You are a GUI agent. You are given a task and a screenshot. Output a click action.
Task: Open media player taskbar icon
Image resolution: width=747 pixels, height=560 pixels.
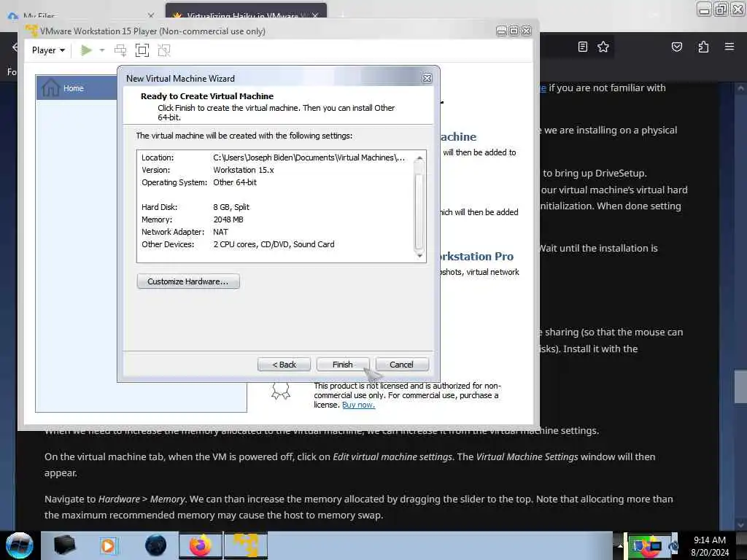click(x=109, y=545)
